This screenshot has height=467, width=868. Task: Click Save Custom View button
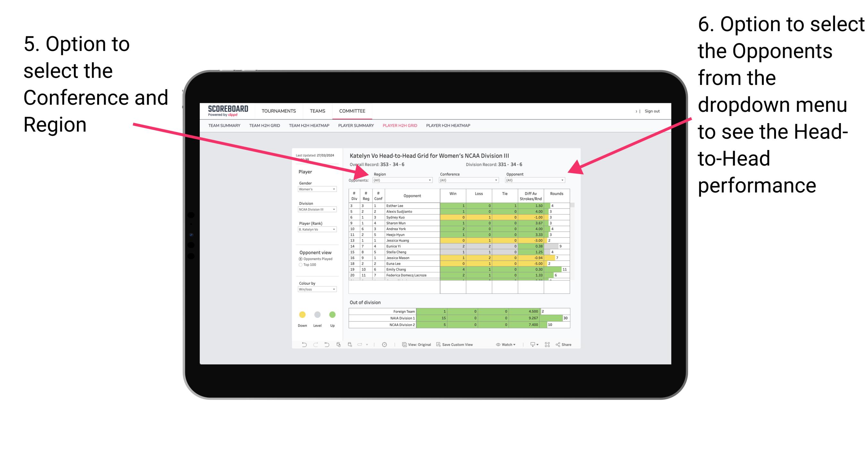pos(466,345)
